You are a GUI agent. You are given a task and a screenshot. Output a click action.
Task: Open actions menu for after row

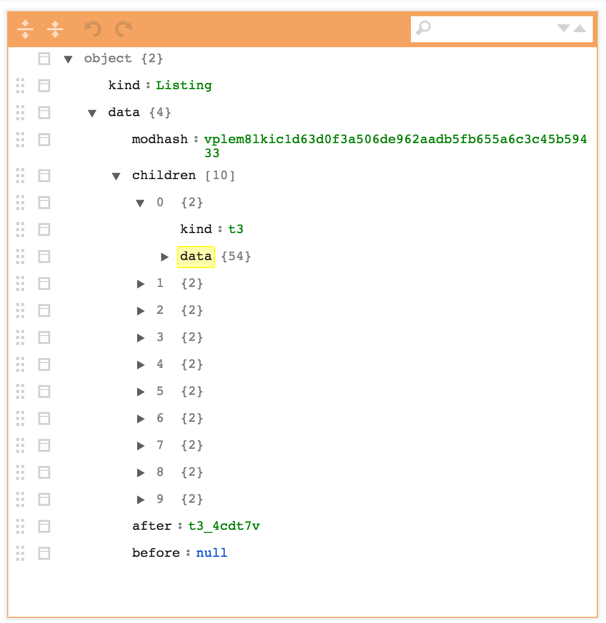[44, 526]
